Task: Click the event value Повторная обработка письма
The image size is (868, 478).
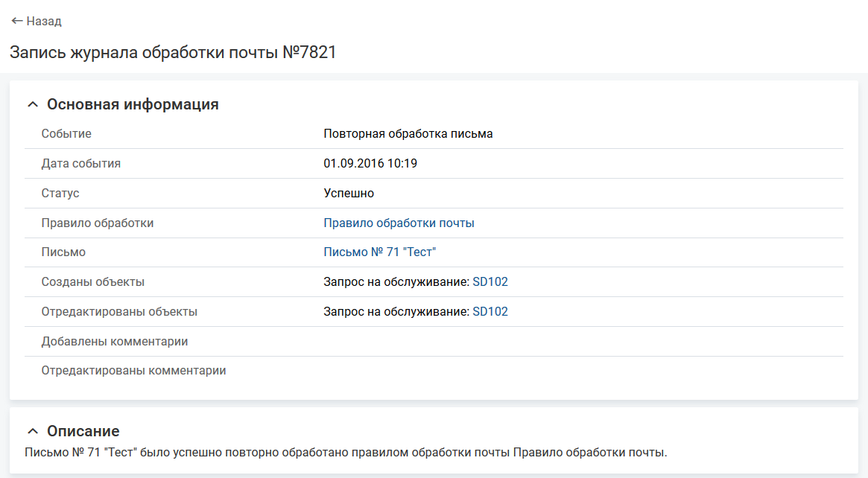Action: tap(408, 134)
